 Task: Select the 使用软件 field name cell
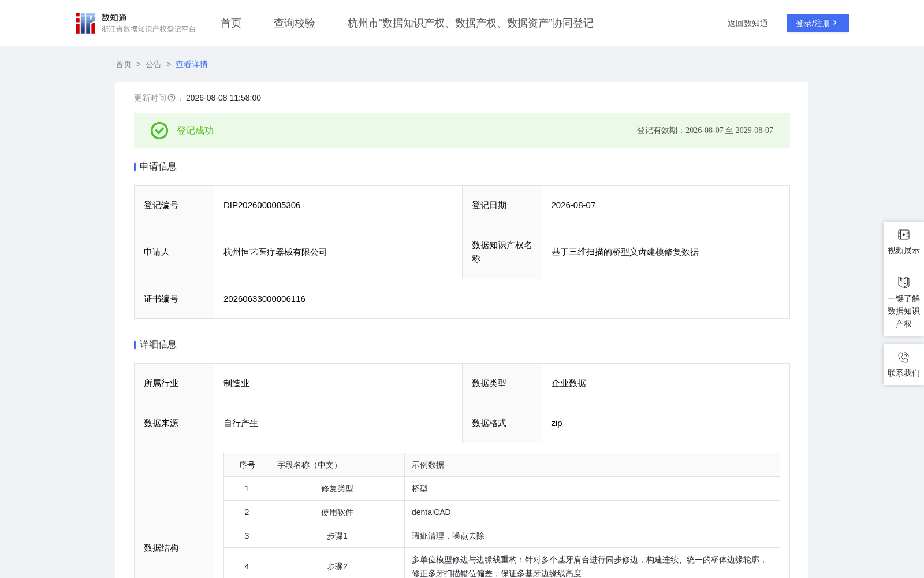click(x=337, y=512)
